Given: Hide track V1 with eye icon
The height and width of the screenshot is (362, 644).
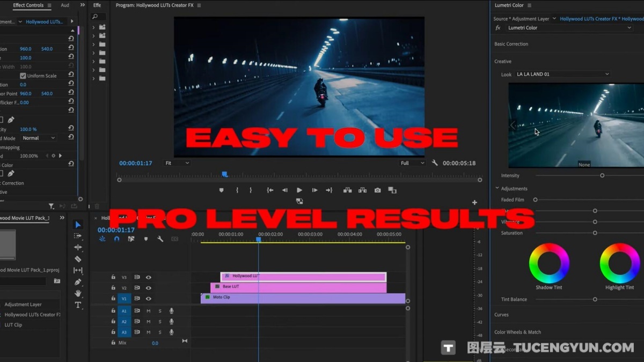Looking at the screenshot, I should coord(149,299).
